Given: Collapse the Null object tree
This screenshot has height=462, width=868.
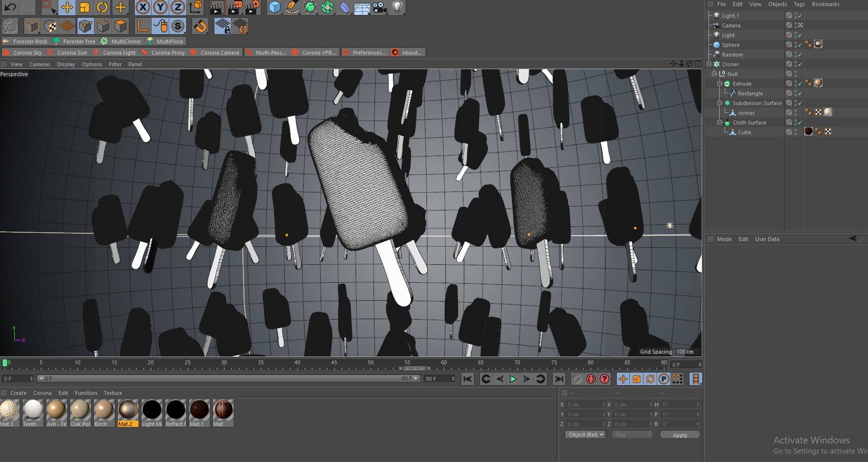Looking at the screenshot, I should point(714,73).
